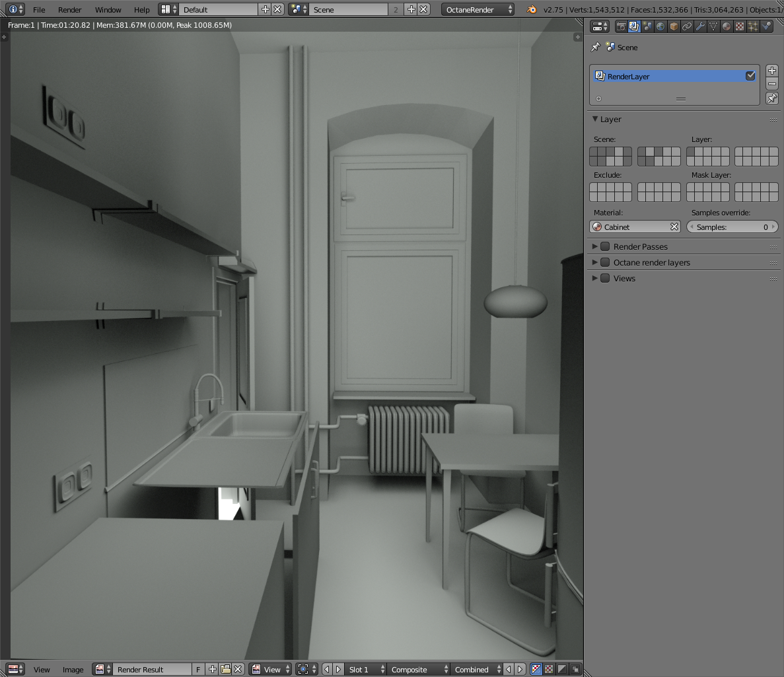The image size is (784, 677).
Task: Open the Render Layers properties tab
Action: pos(634,26)
